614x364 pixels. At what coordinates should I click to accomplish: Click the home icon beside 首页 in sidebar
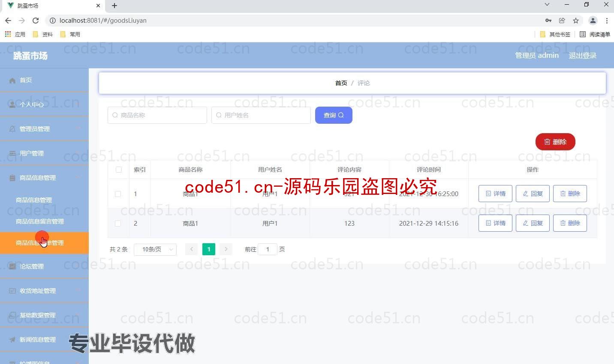point(12,81)
